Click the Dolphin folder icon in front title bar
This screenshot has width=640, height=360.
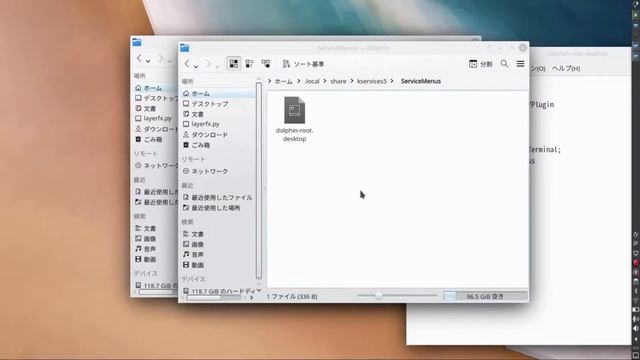[184, 48]
